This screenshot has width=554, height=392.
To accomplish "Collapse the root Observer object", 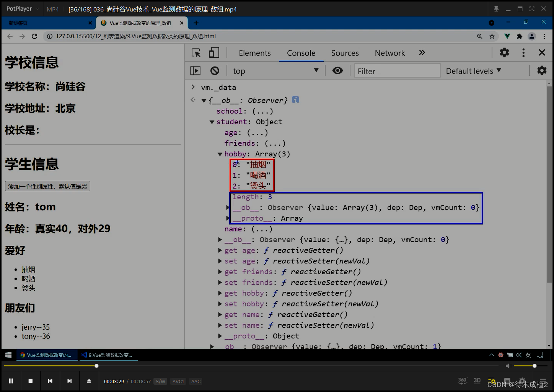I will click(x=204, y=101).
